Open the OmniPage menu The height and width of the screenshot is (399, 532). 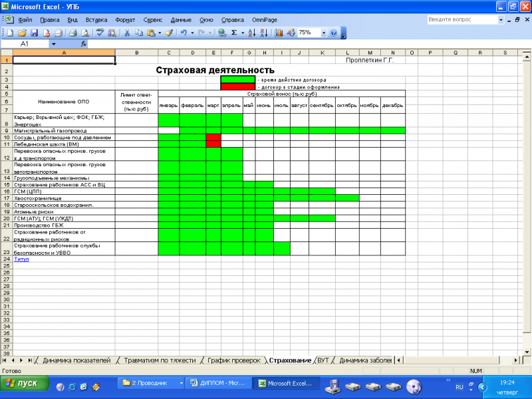coord(265,20)
